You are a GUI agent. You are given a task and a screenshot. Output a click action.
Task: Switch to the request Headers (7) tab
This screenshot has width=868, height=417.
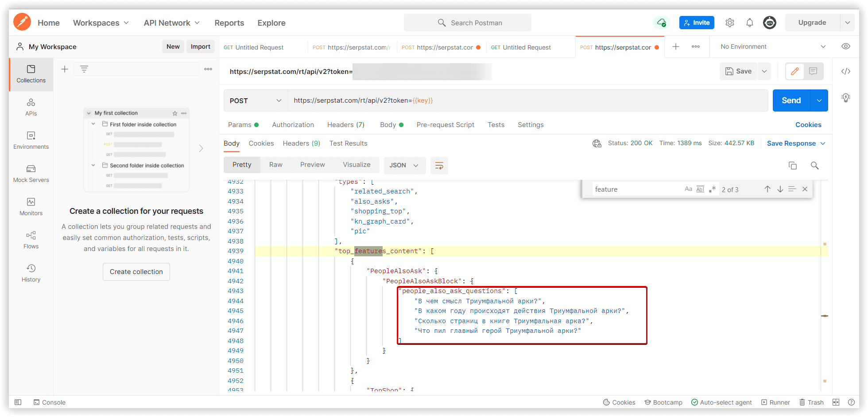346,125
